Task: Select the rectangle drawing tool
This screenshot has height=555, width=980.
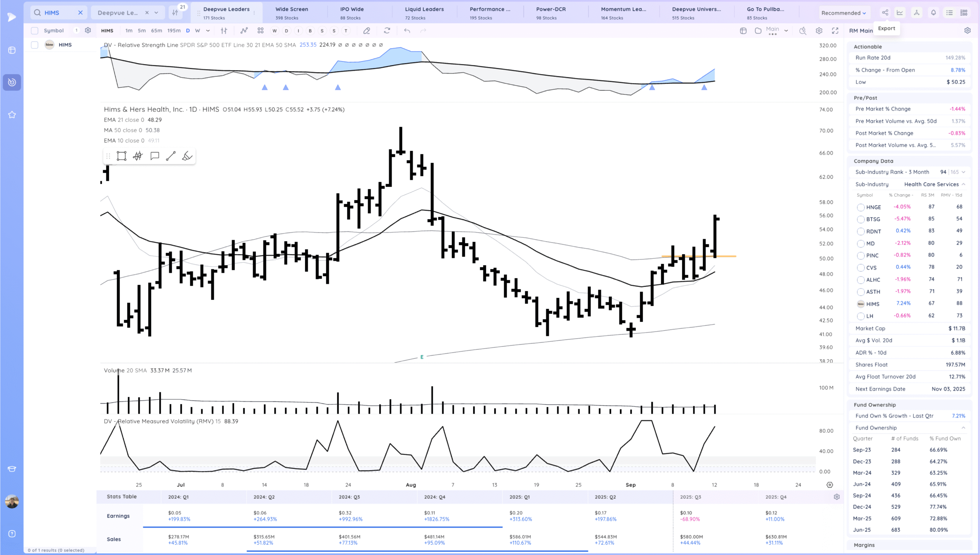Action: tap(121, 156)
